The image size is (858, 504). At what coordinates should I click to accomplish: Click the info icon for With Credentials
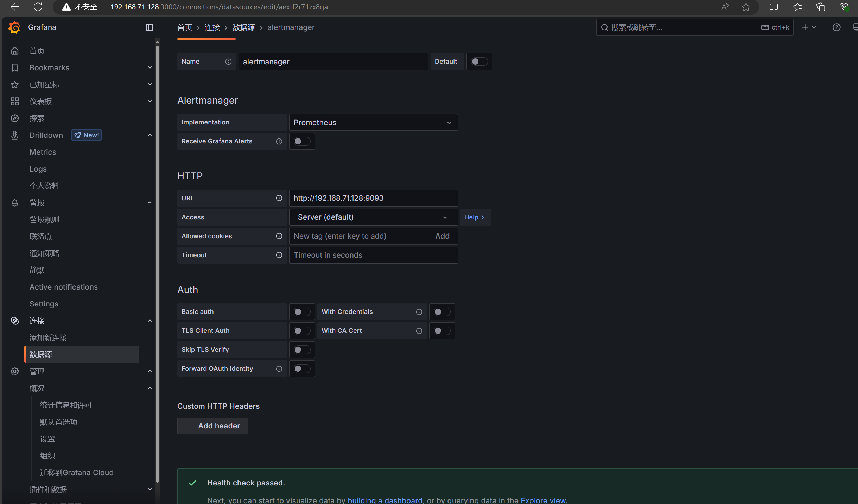419,312
